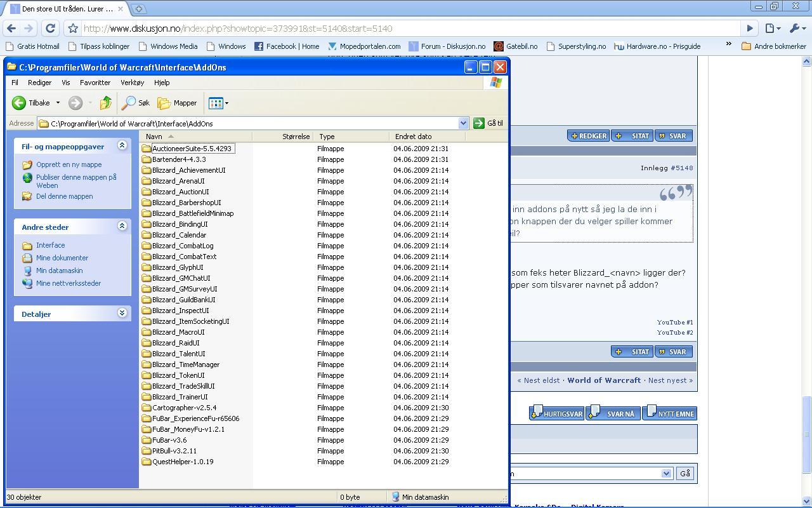Toggle the Mapper folders pane
This screenshot has height=508, width=812.
pyautogui.click(x=178, y=103)
